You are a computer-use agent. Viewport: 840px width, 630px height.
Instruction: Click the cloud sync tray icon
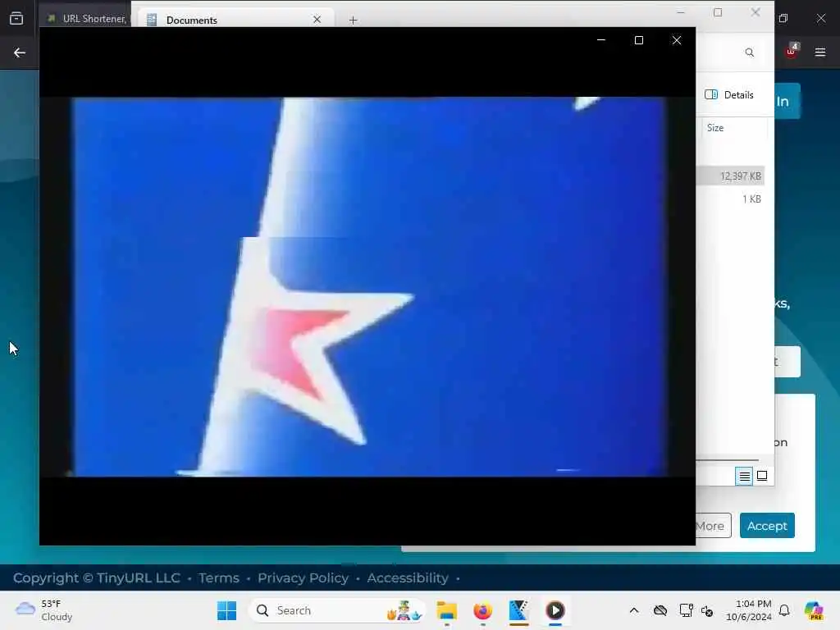point(660,610)
